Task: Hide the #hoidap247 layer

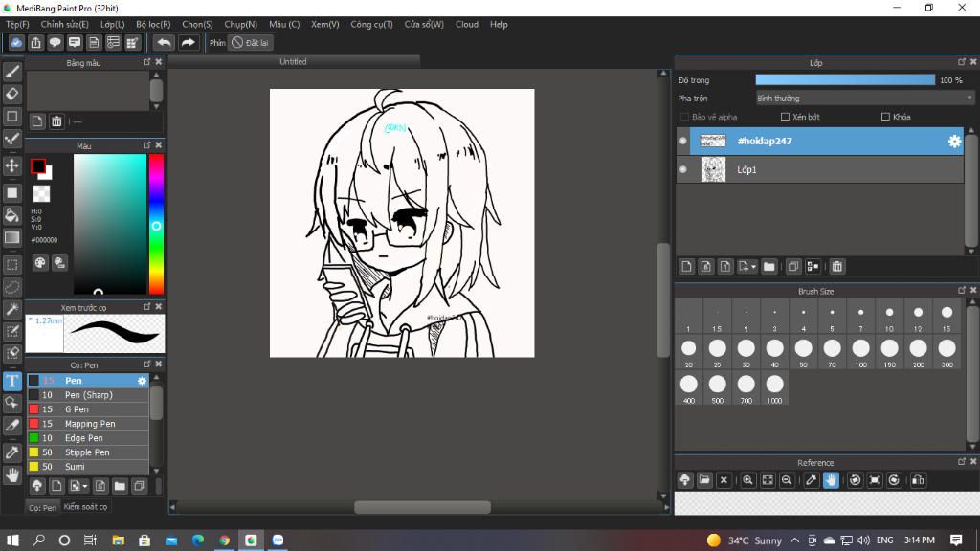Action: 683,141
